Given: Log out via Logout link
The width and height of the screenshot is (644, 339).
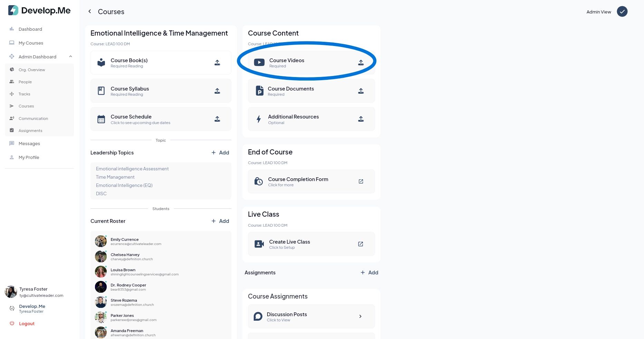Looking at the screenshot, I should [x=27, y=323].
